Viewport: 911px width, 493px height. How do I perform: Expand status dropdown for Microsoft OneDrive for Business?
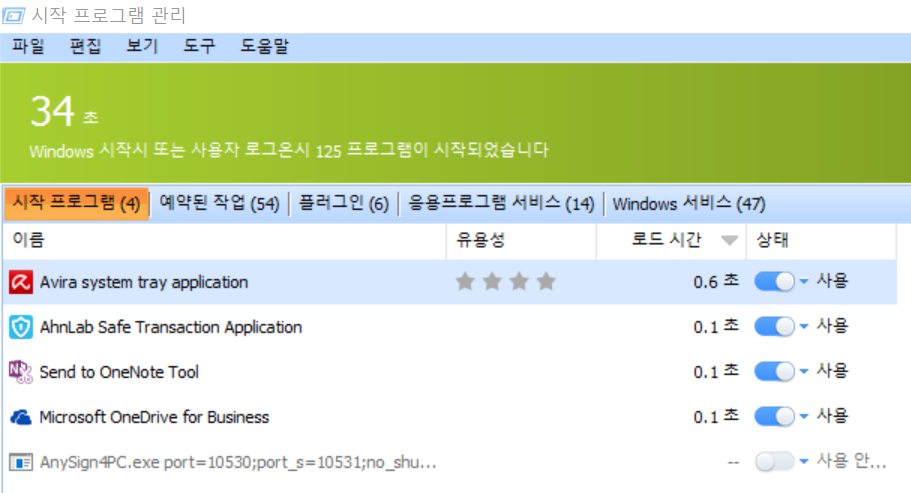pyautogui.click(x=804, y=417)
